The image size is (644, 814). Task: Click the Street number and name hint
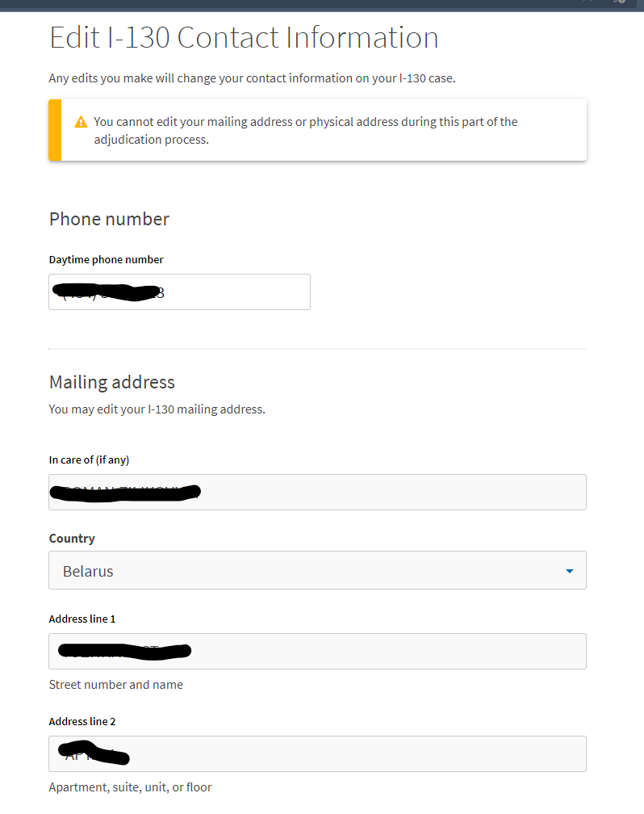115,685
